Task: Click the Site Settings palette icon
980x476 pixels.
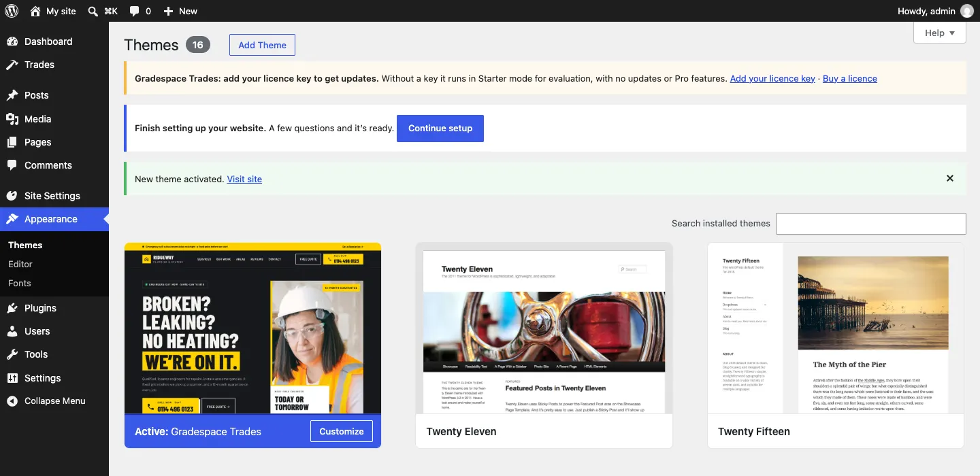Action: pyautogui.click(x=12, y=196)
